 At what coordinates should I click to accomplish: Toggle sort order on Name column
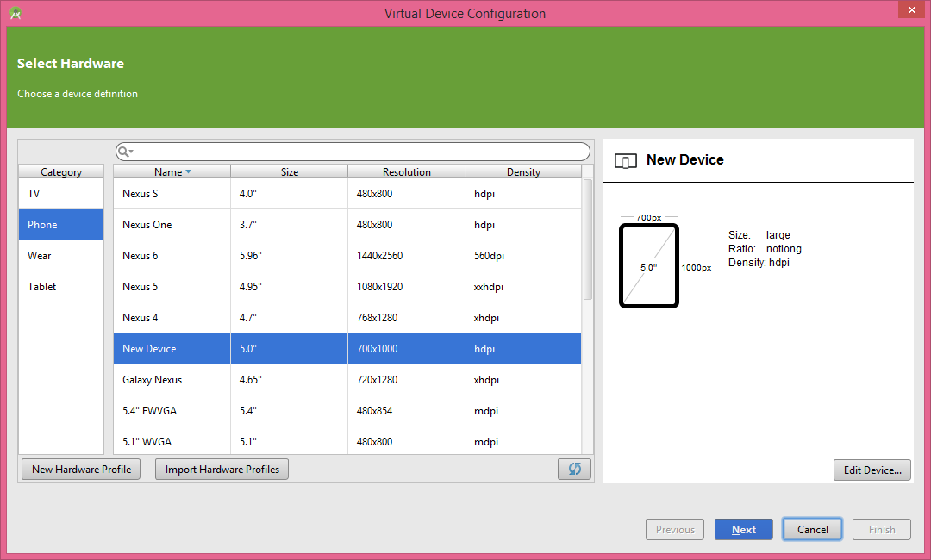[172, 172]
